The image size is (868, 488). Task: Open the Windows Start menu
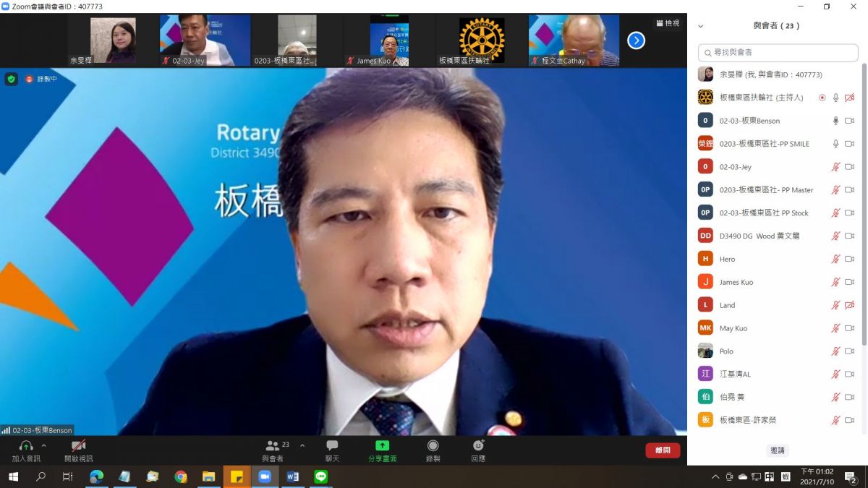[13, 476]
